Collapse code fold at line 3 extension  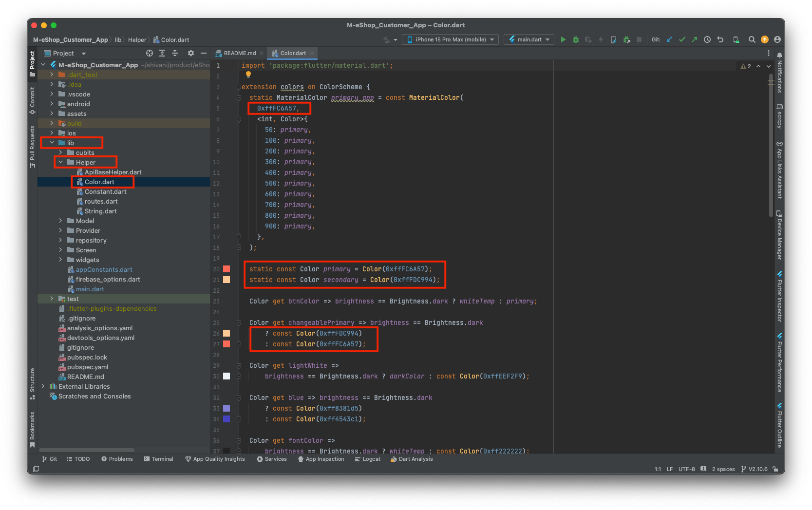click(239, 87)
